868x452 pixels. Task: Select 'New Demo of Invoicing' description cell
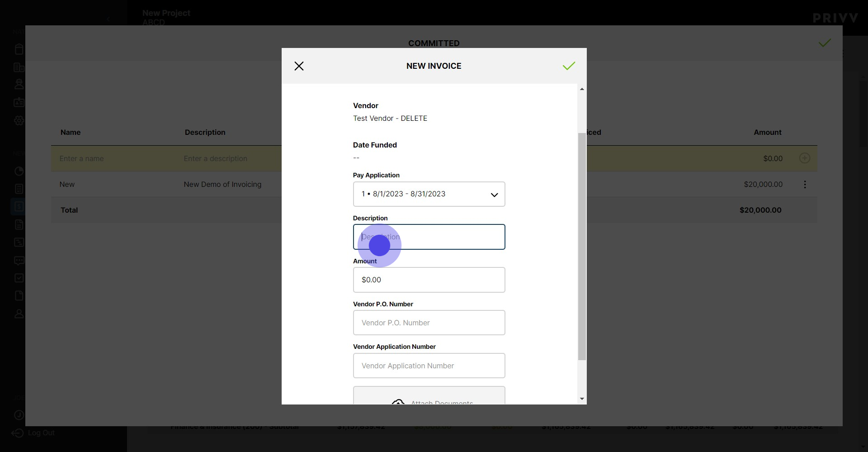tap(222, 185)
